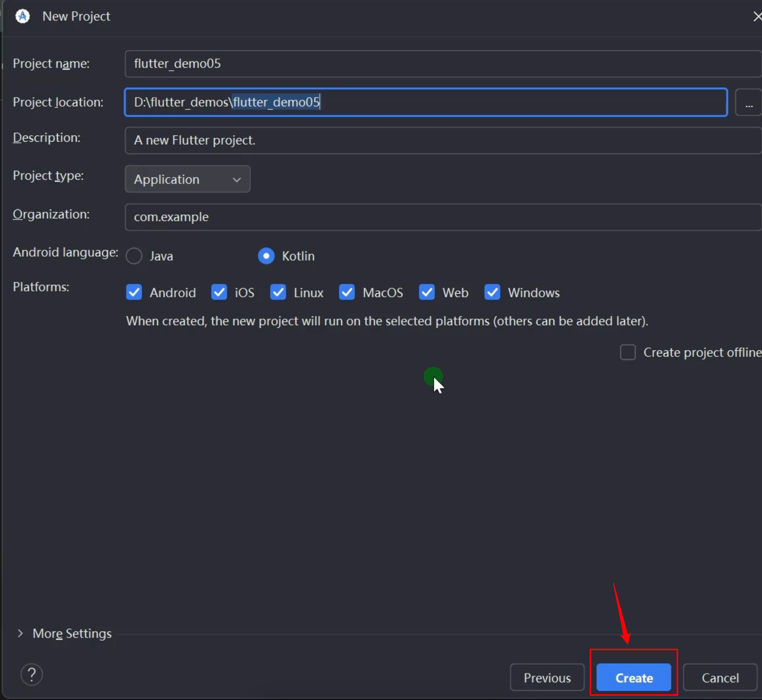Image resolution: width=762 pixels, height=700 pixels.
Task: Click the Android language label
Action: click(x=65, y=252)
